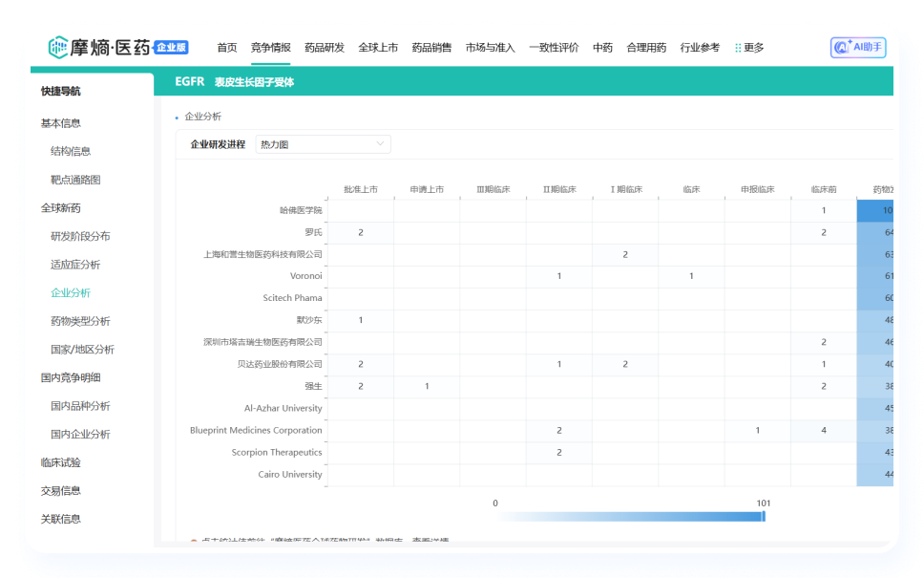Jump to 结构信息 in the sidebar
This screenshot has height=578, width=924.
tap(71, 152)
